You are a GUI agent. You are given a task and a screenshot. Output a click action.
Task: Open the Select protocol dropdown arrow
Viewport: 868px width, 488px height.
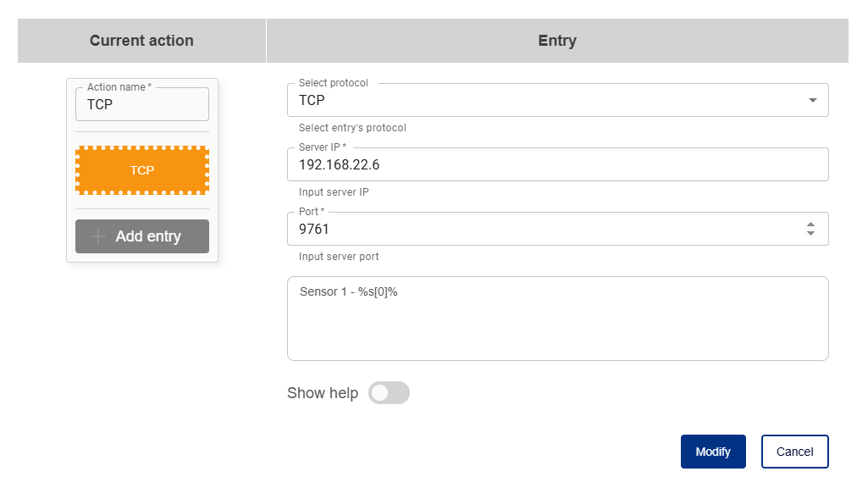[x=813, y=100]
